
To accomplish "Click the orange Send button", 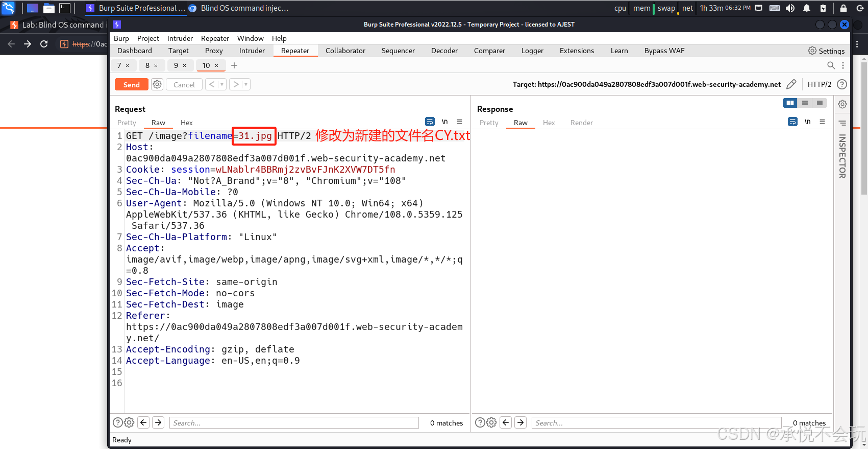I will [131, 85].
